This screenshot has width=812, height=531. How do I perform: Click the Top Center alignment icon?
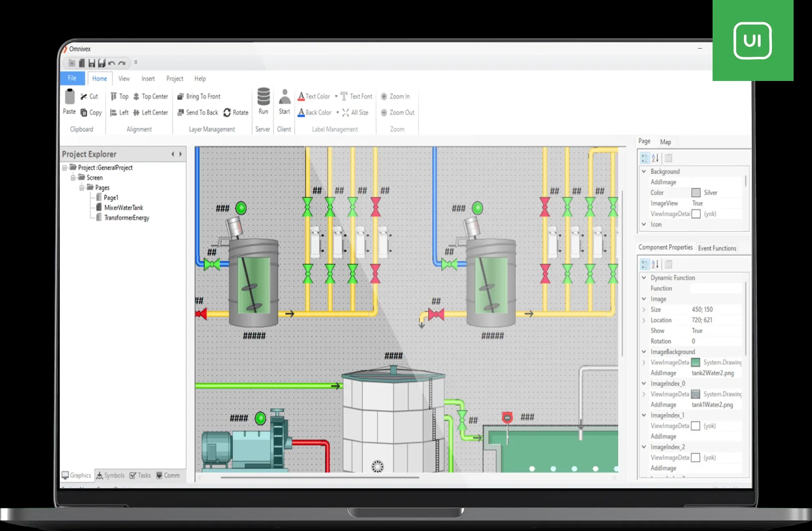click(x=136, y=96)
